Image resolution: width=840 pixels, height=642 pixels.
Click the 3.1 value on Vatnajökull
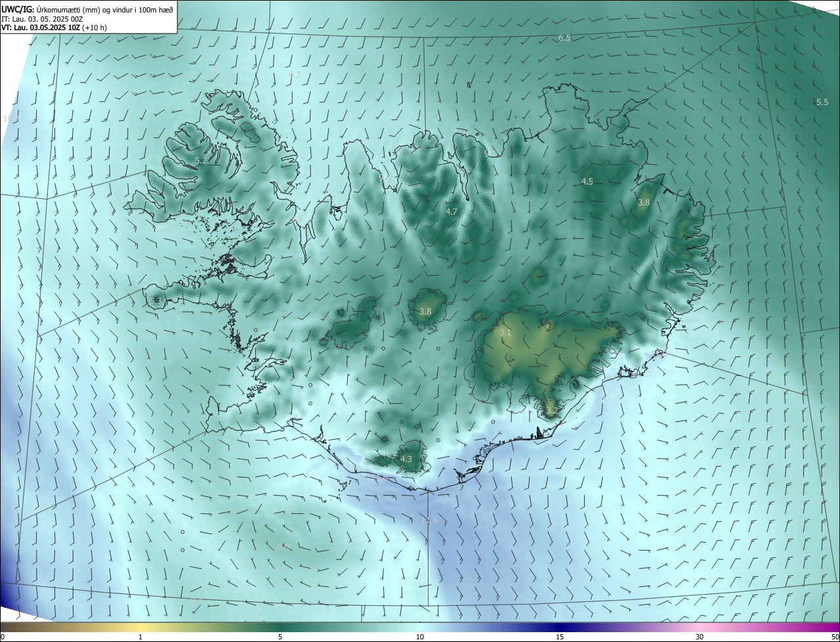coord(505,333)
